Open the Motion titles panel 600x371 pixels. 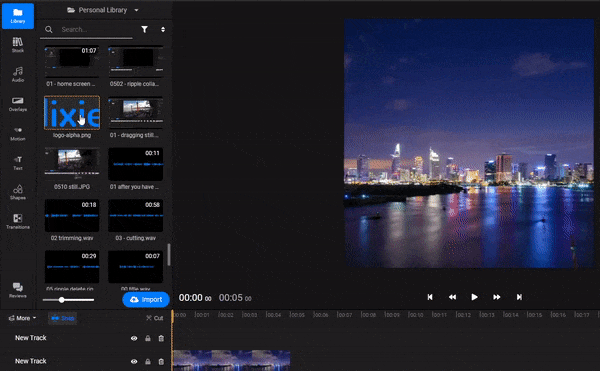pos(18,133)
